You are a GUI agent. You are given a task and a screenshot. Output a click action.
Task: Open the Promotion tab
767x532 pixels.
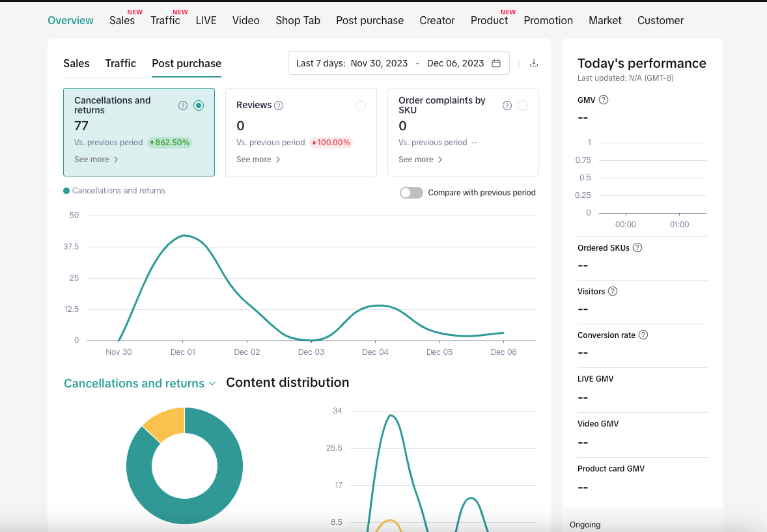pos(548,20)
